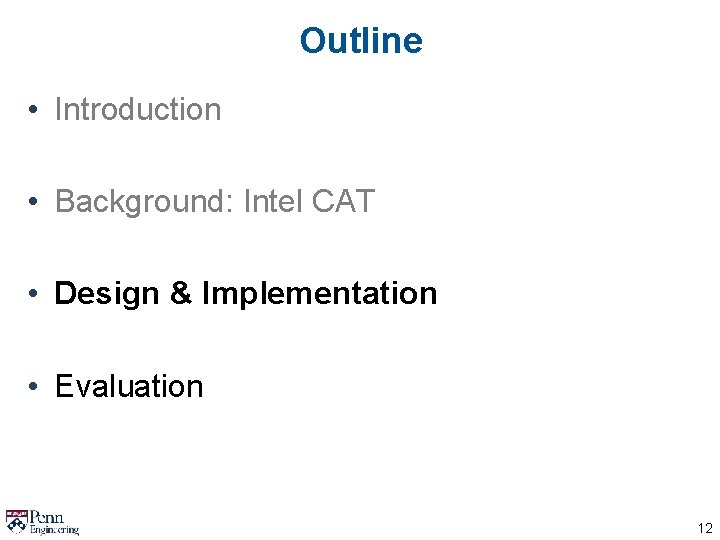Click the word CAT in Background line

tap(343, 201)
